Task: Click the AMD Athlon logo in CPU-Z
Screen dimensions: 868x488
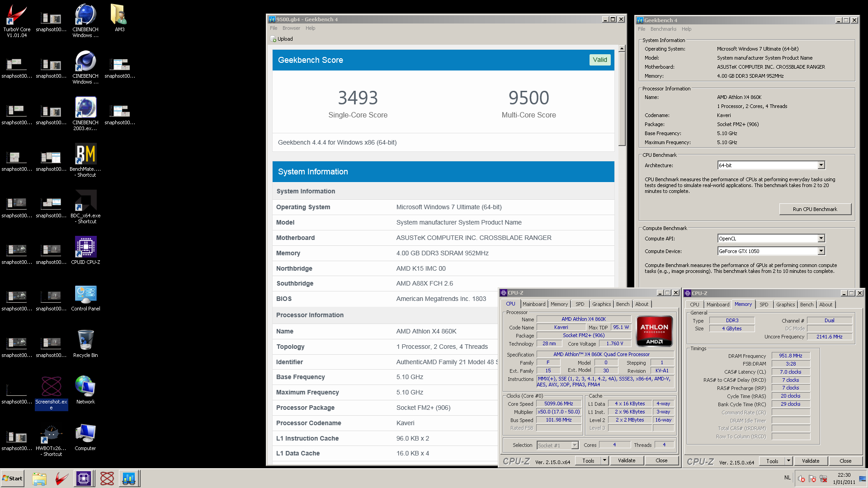Action: point(654,331)
